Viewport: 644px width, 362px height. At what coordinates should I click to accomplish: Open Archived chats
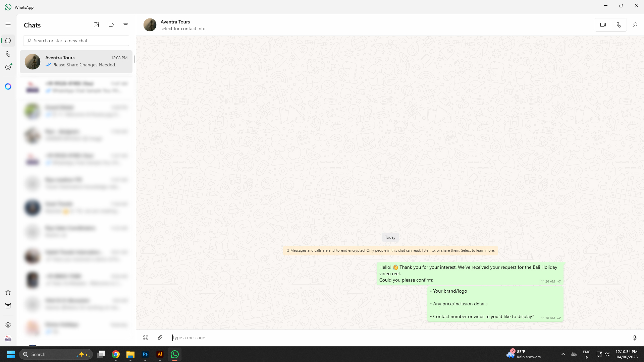coord(8,306)
